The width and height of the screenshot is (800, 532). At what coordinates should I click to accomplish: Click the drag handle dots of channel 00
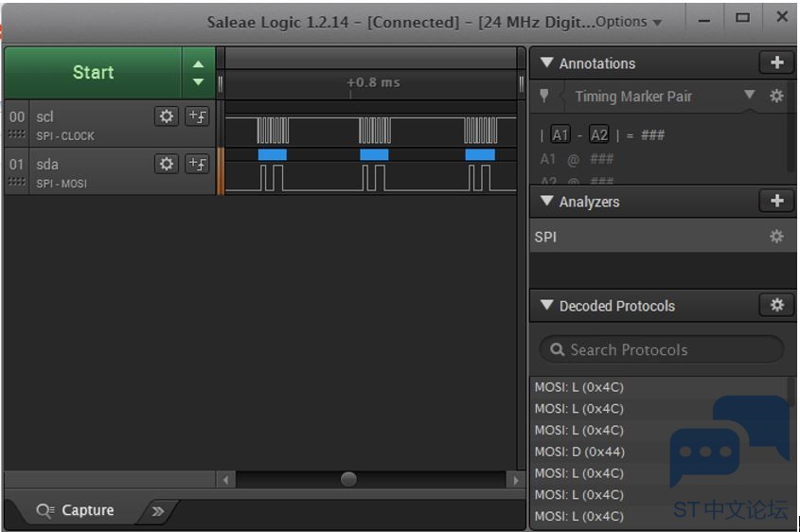click(x=16, y=133)
